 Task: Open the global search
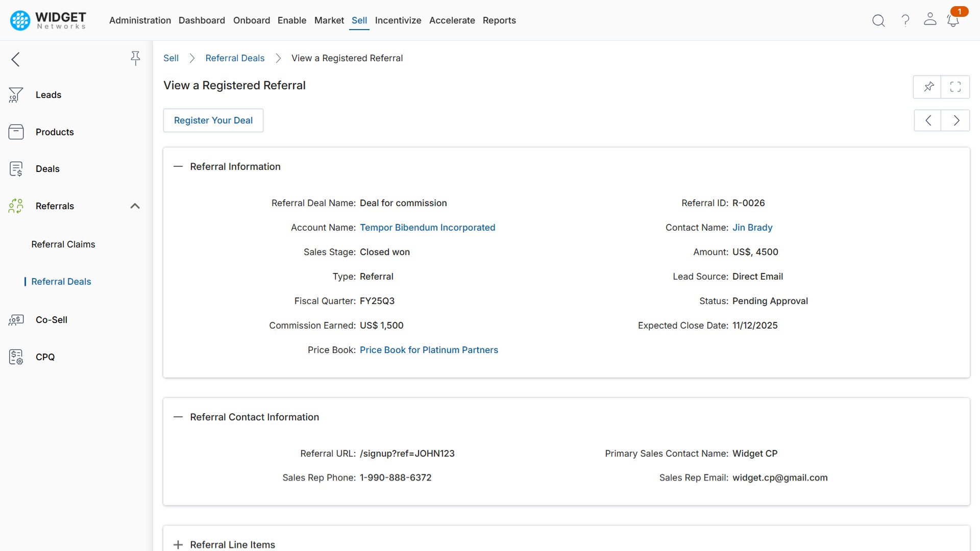878,20
